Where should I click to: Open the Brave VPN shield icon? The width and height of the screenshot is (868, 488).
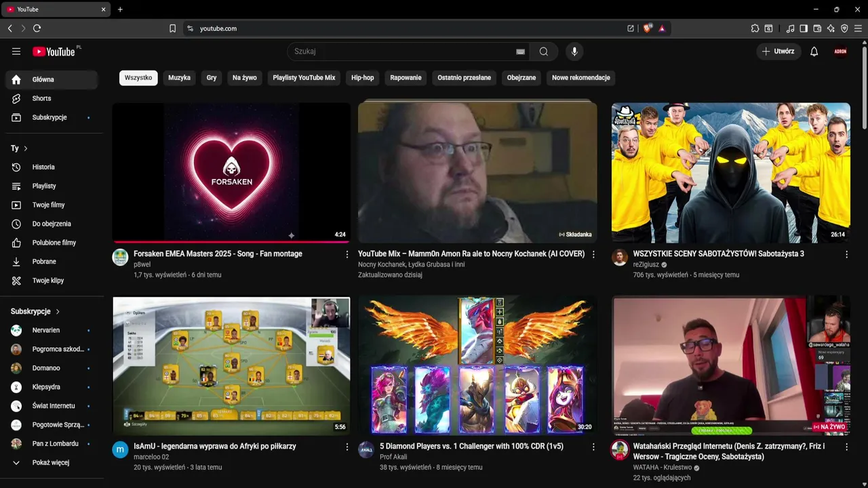click(x=844, y=28)
